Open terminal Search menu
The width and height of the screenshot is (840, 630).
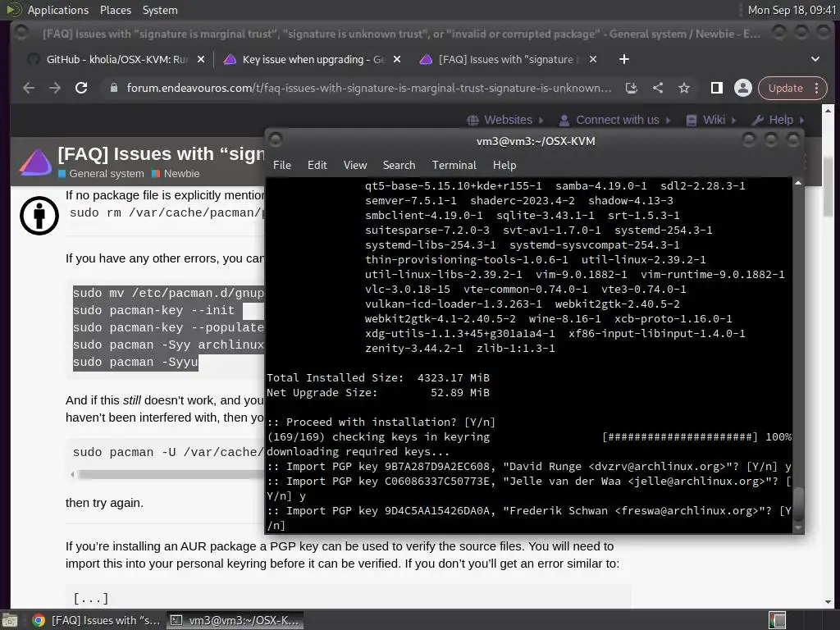point(399,165)
